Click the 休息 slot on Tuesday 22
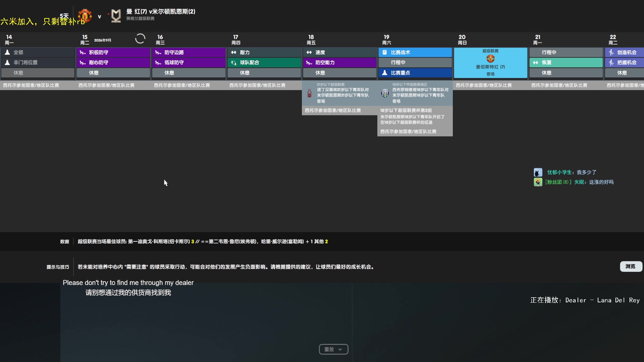The height and width of the screenshot is (362, 644). [x=624, y=73]
